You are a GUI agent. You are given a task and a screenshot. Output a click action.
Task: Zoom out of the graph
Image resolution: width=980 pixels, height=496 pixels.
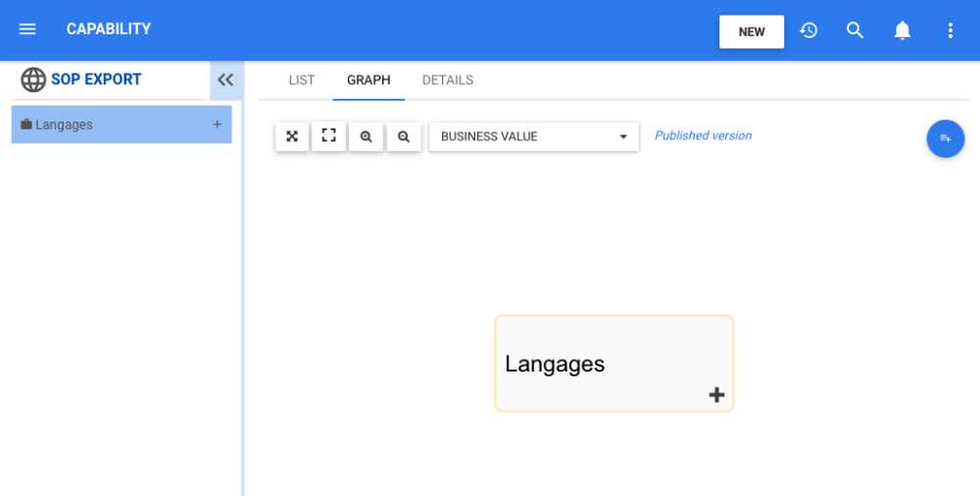click(404, 136)
